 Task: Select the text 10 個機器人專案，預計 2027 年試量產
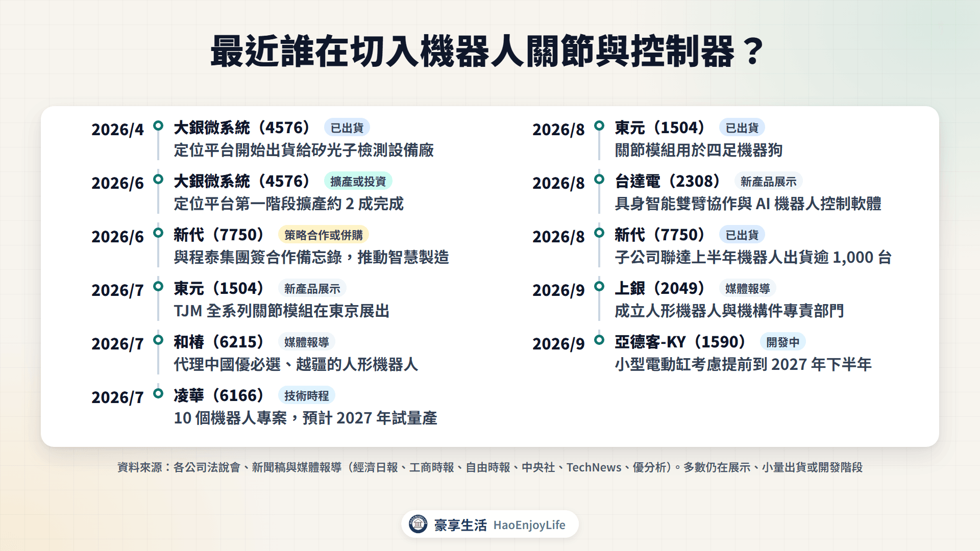[x=305, y=418]
